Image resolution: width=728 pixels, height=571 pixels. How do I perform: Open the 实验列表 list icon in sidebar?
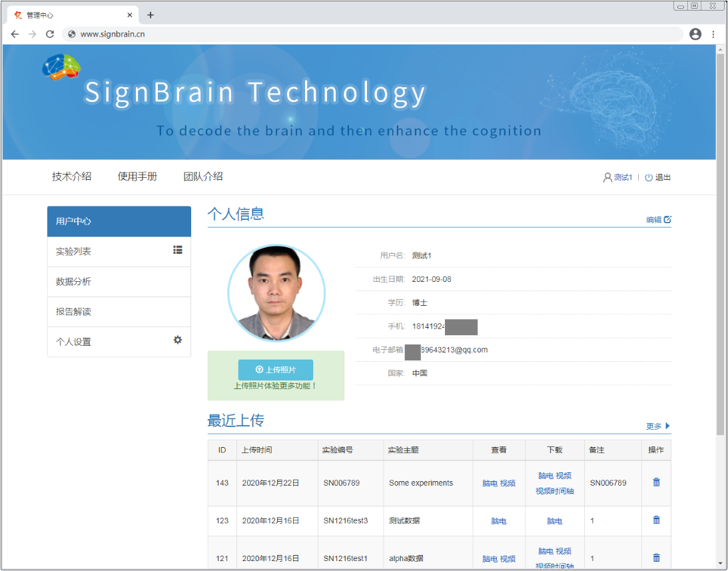(x=177, y=251)
